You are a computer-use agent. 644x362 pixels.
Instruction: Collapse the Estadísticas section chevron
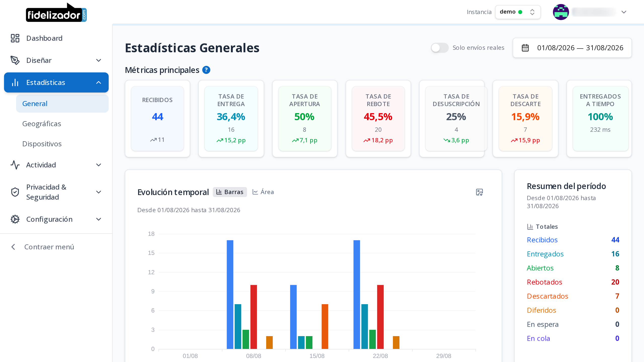pyautogui.click(x=99, y=82)
